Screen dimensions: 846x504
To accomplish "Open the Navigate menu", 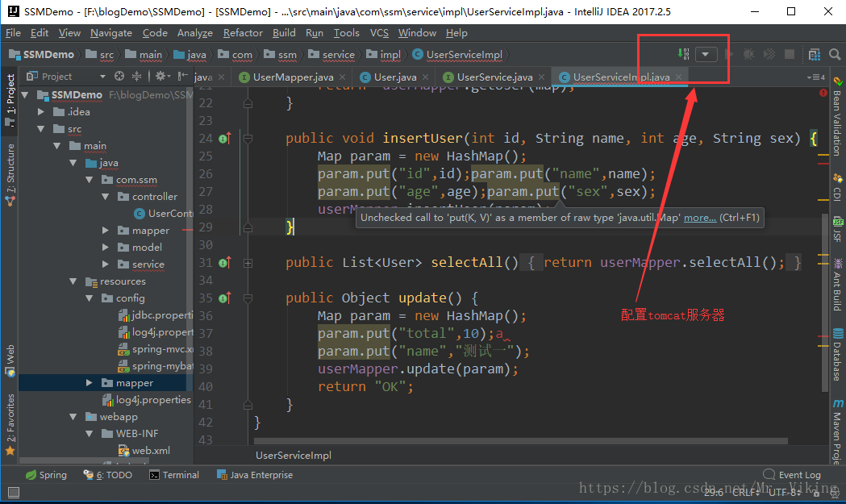I will pyautogui.click(x=111, y=33).
